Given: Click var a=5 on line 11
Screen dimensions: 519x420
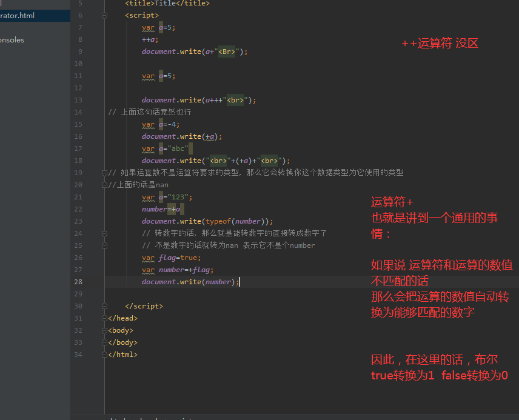Looking at the screenshot, I should click(158, 76).
